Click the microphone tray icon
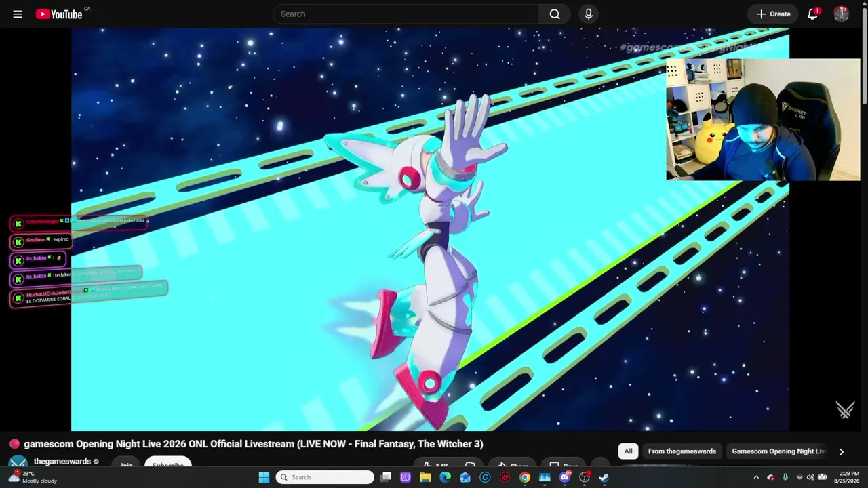Viewport: 868px width, 488px height. [785, 477]
